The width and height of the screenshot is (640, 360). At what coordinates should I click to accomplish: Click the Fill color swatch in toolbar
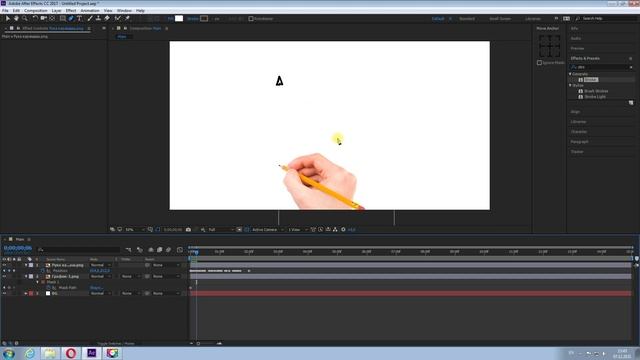click(x=179, y=18)
